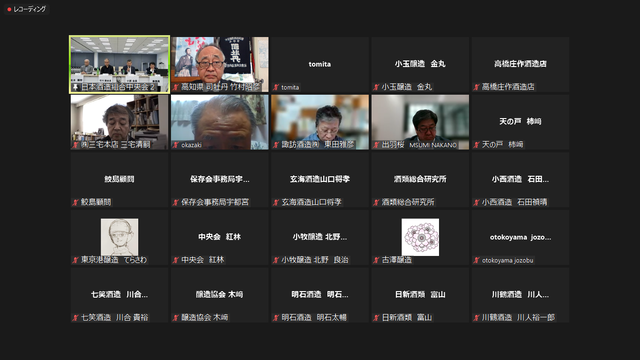Click muted mic icon for 川鶴酒造 川人裕一郎
The width and height of the screenshot is (640, 360).
(476, 318)
